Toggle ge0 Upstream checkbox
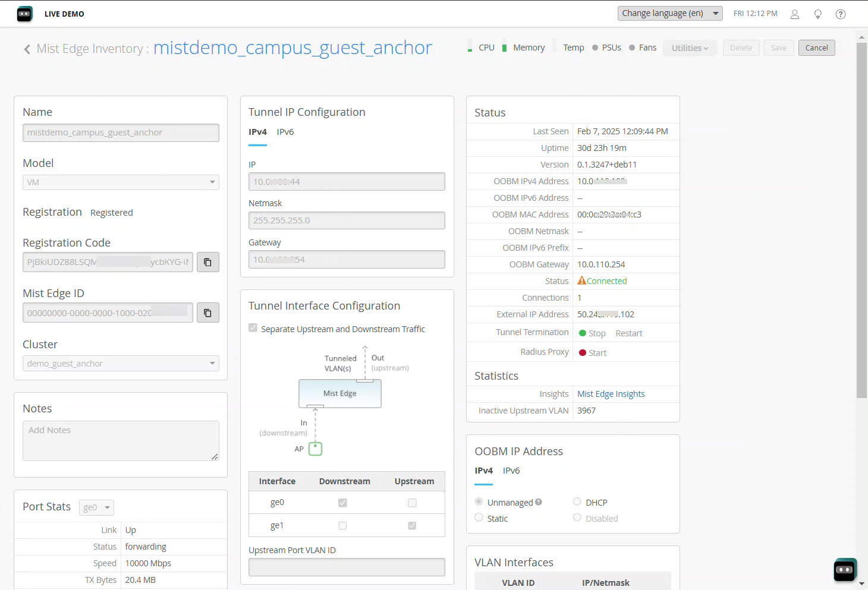868x590 pixels. [x=412, y=503]
